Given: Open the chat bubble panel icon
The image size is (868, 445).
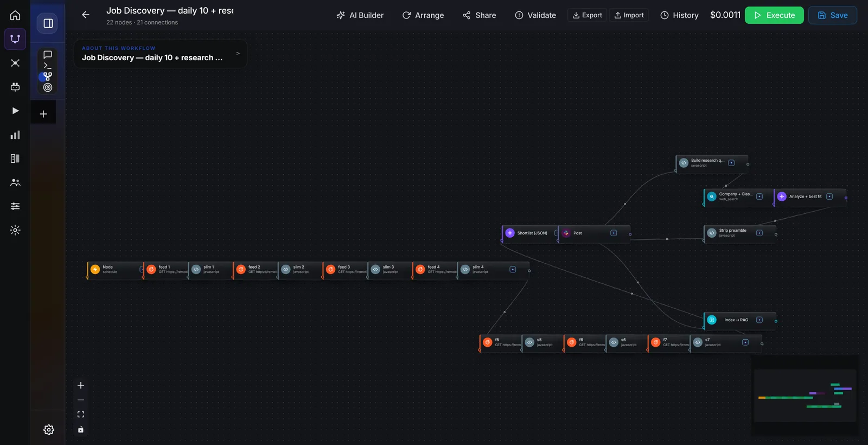Looking at the screenshot, I should (48, 55).
